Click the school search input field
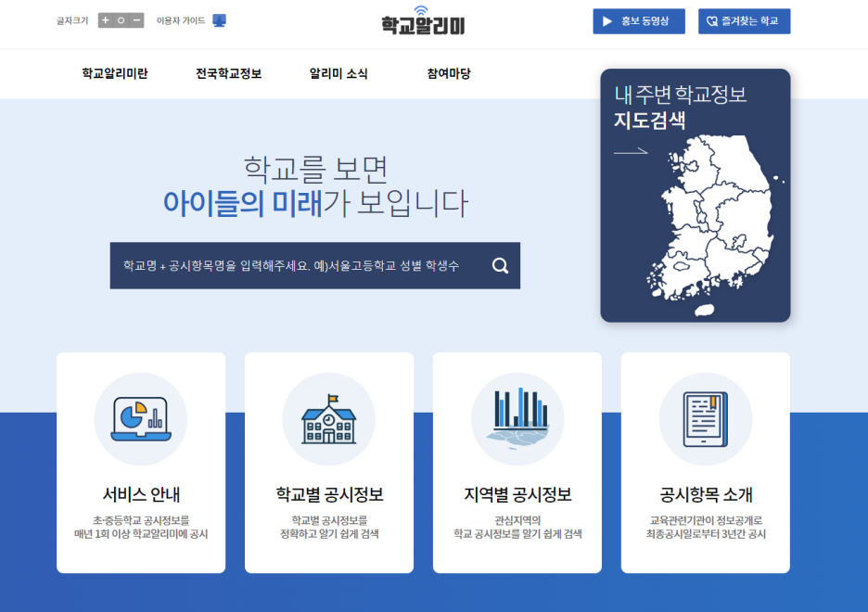Viewport: 868px width, 612px height. pos(315,265)
